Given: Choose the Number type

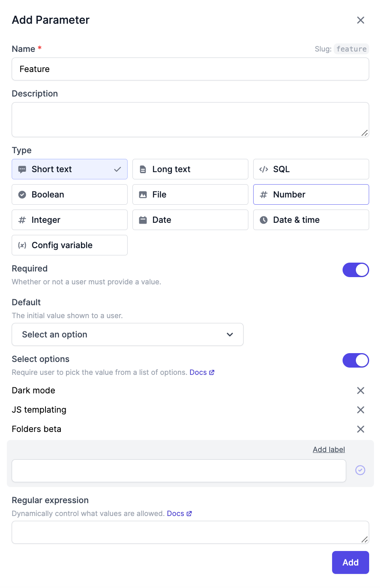Looking at the screenshot, I should (x=311, y=195).
